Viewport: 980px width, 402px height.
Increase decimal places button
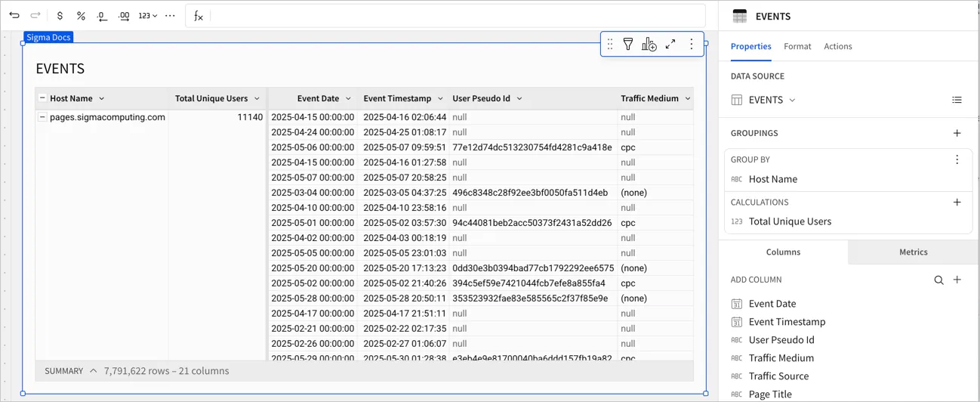click(x=124, y=16)
